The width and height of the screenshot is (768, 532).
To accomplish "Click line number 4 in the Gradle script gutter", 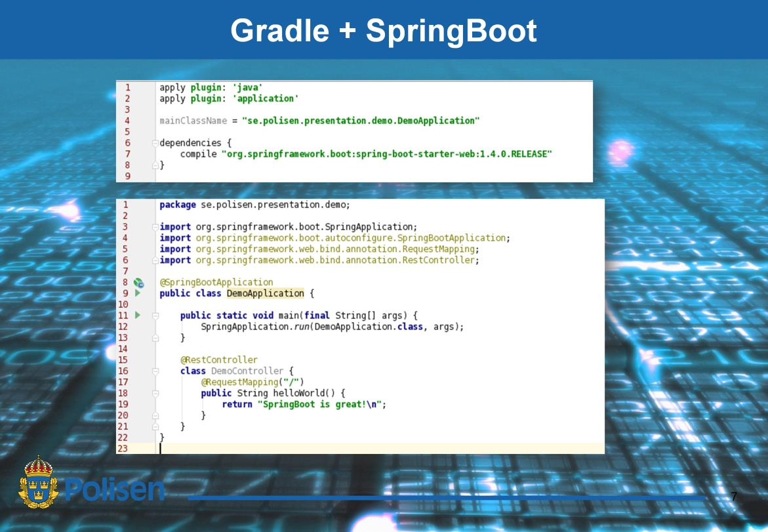I will pyautogui.click(x=127, y=121).
